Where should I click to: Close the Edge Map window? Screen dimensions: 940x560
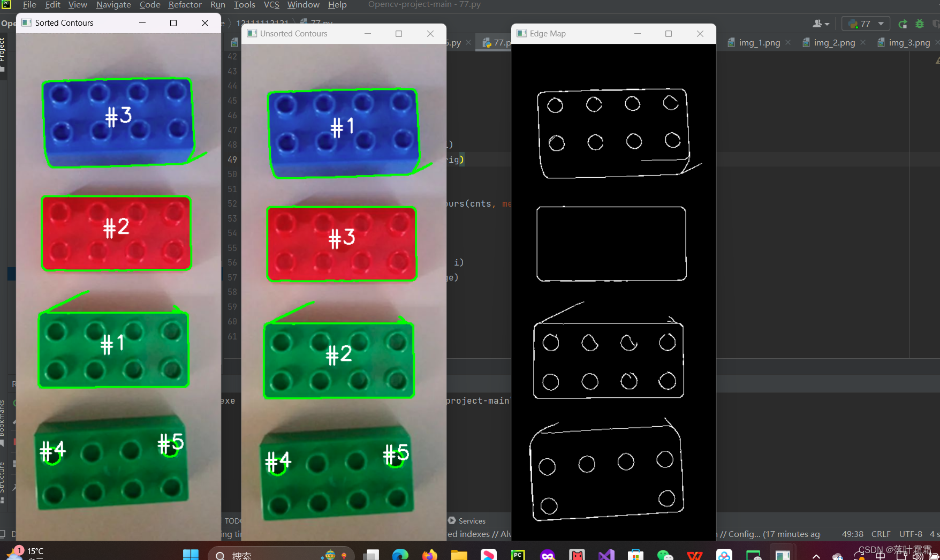tap(700, 33)
